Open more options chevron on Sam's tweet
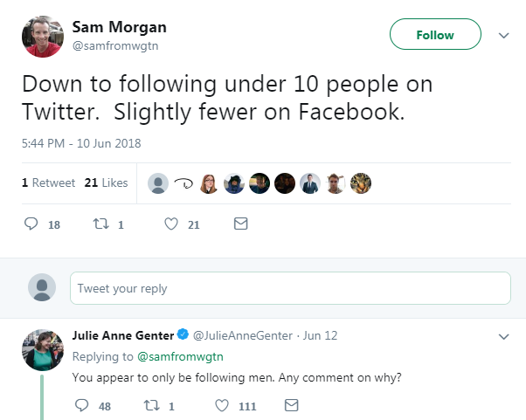 pos(503,36)
